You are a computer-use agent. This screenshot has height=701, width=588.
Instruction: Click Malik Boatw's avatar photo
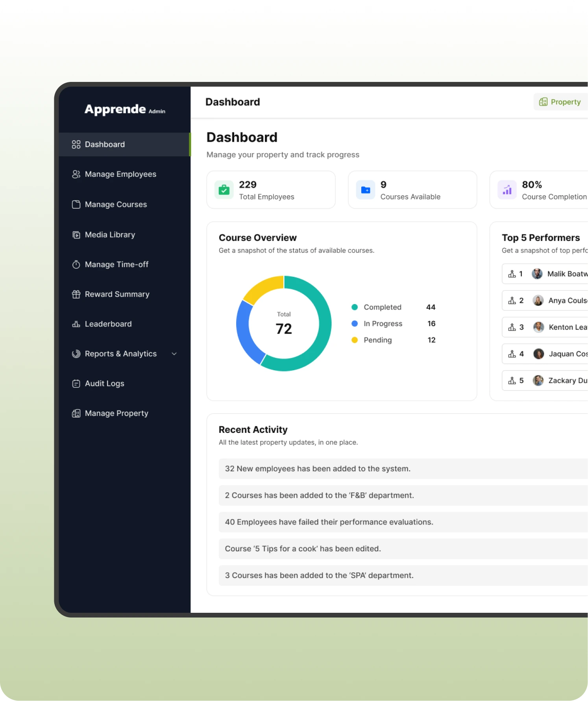537,274
